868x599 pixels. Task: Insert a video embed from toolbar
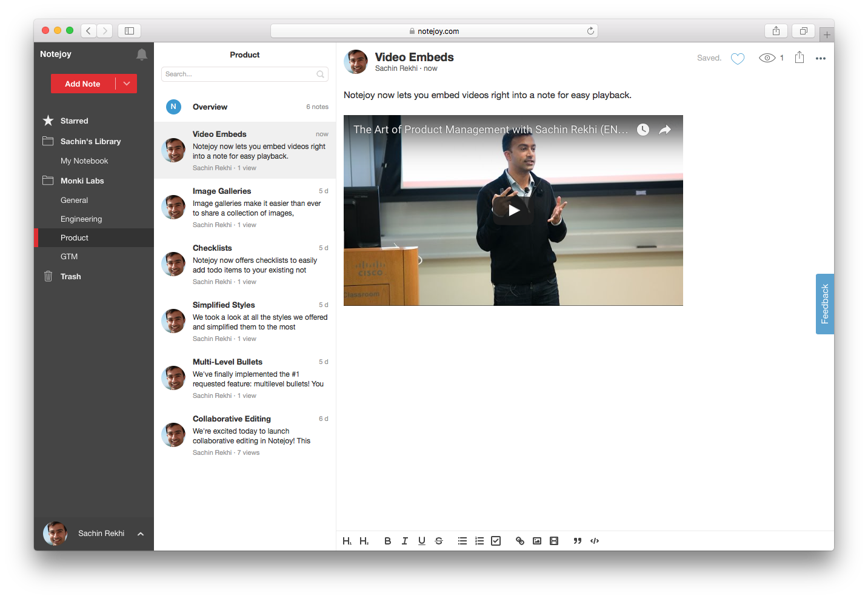click(554, 541)
